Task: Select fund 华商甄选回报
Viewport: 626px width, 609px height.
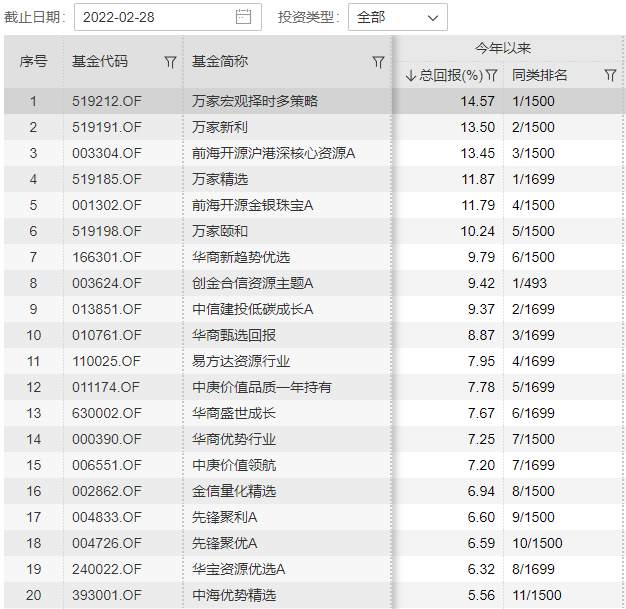Action: (x=234, y=335)
